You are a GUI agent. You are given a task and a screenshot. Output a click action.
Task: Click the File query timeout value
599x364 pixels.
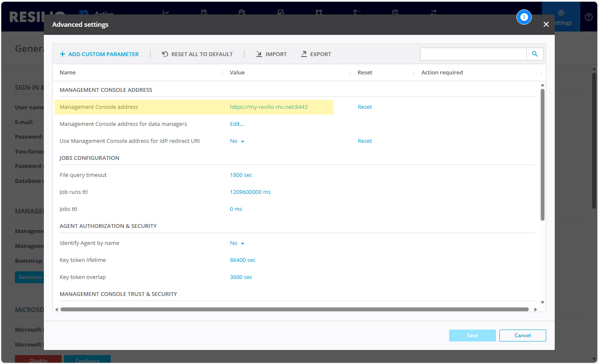click(x=241, y=175)
